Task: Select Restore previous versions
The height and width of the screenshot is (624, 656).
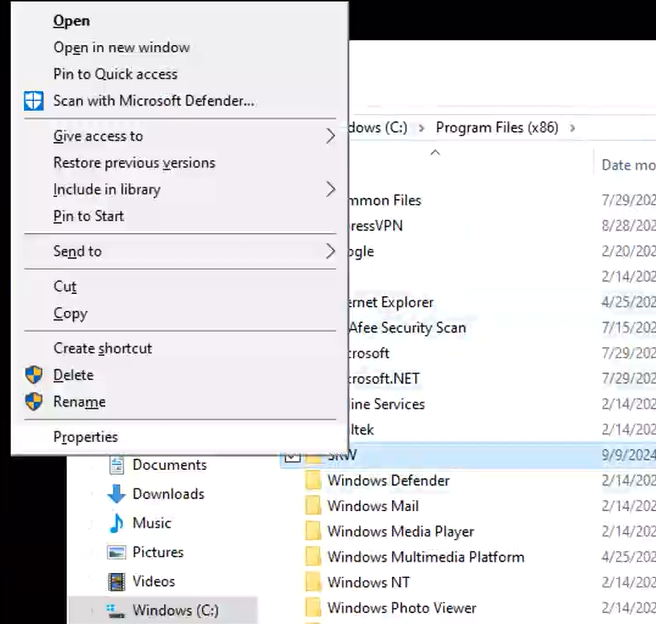Action: tap(134, 163)
